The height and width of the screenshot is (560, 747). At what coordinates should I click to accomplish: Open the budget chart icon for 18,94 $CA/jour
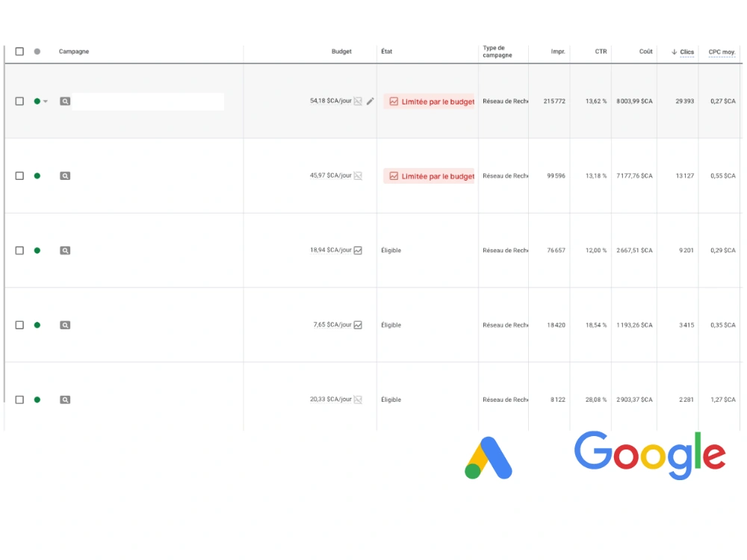tap(359, 250)
